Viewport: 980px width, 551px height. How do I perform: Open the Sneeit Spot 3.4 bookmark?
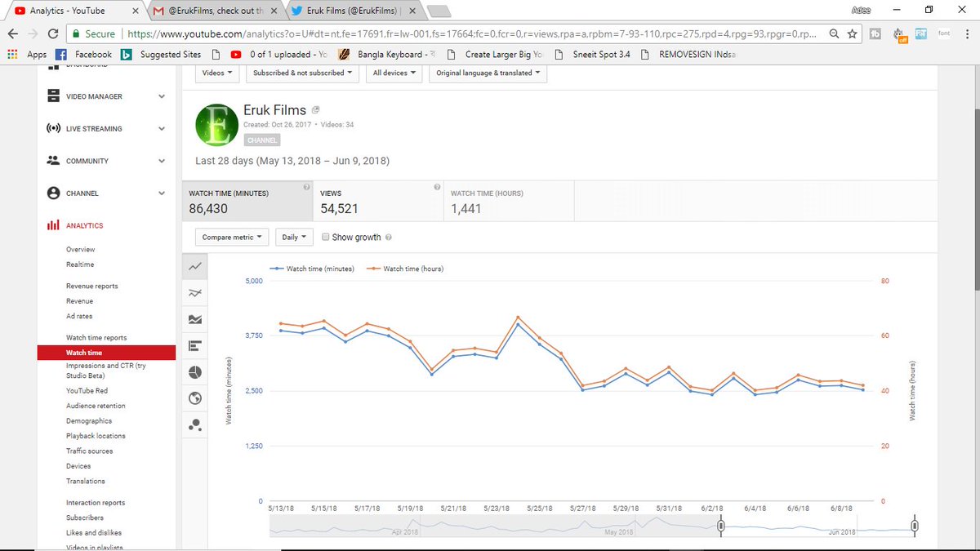[592, 55]
